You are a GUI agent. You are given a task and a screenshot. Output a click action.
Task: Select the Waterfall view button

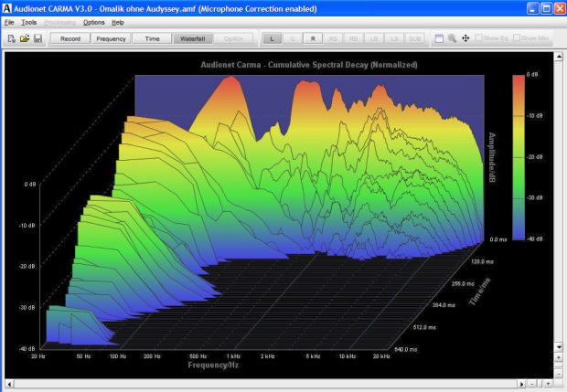(193, 38)
